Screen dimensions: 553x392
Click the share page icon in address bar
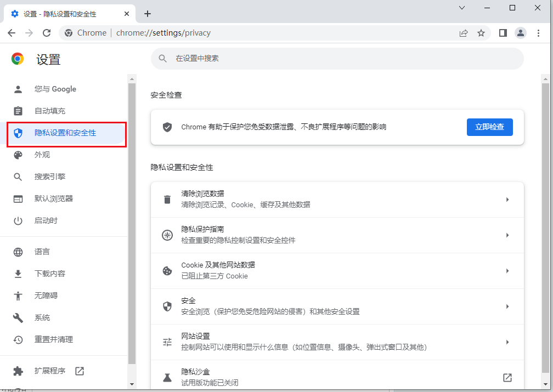(464, 33)
